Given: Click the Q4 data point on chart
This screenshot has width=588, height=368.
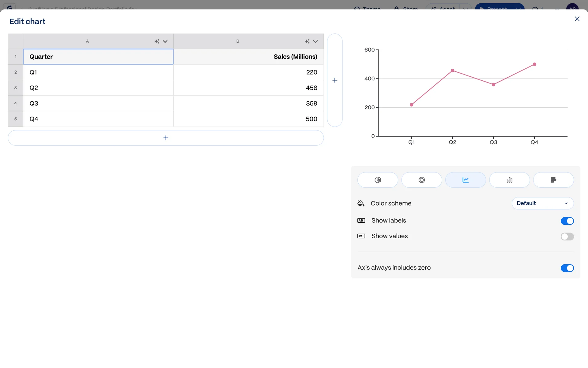Looking at the screenshot, I should coord(534,64).
